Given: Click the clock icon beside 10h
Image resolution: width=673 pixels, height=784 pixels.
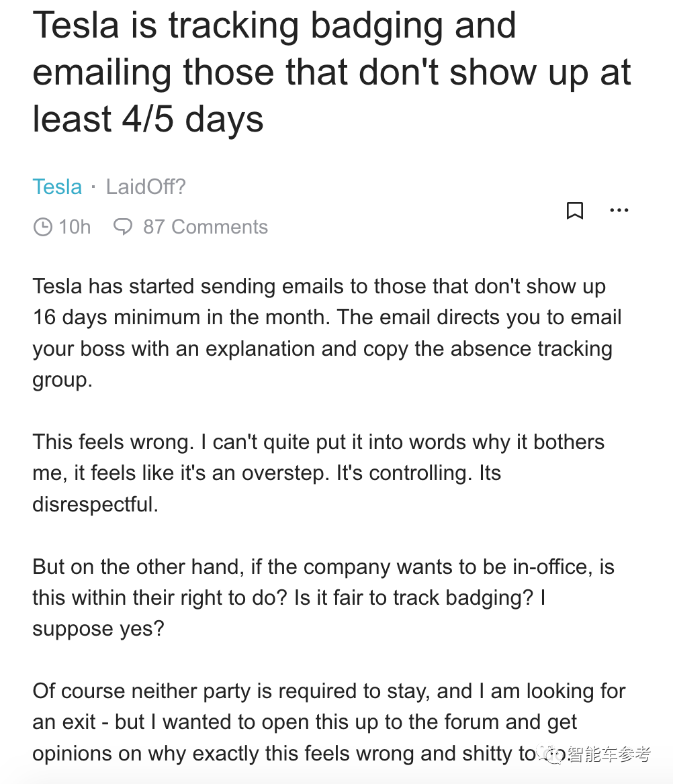Looking at the screenshot, I should pos(42,226).
